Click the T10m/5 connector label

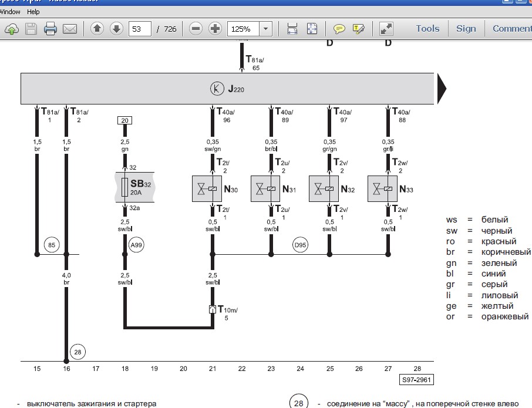pyautogui.click(x=228, y=313)
